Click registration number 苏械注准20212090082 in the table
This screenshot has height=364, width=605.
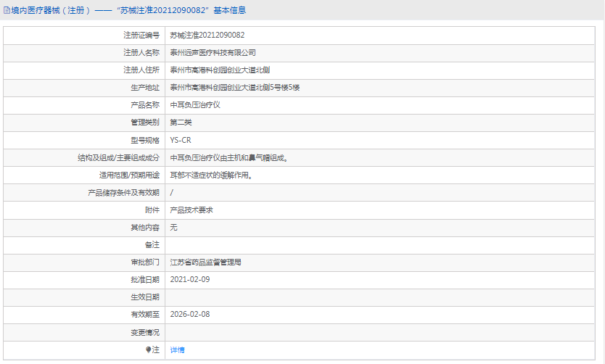(x=207, y=35)
